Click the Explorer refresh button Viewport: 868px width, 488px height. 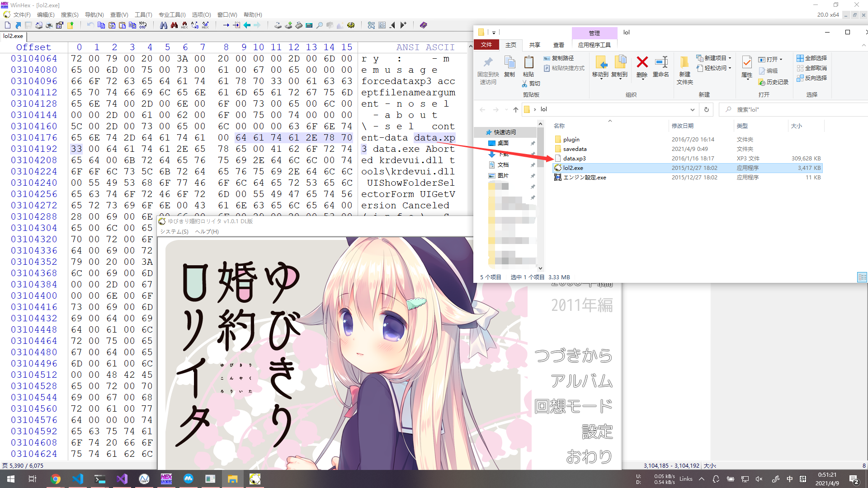tap(706, 109)
